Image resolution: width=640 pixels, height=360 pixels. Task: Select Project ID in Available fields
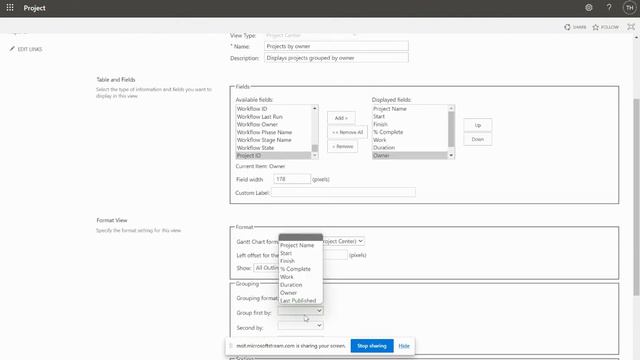(273, 155)
